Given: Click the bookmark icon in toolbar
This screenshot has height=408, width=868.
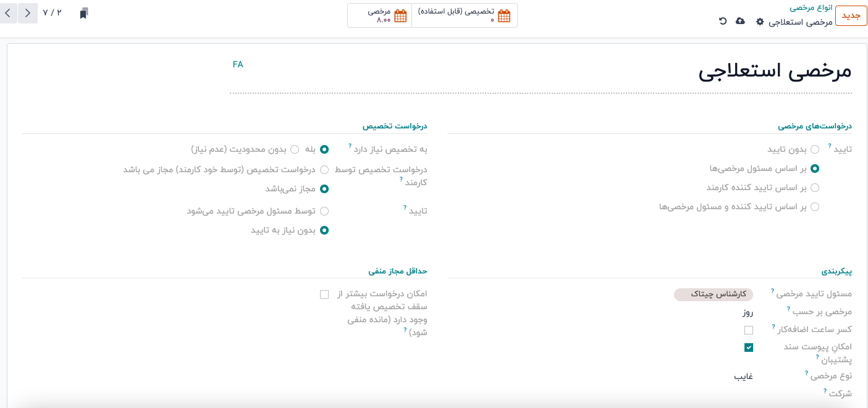Looking at the screenshot, I should click(x=84, y=13).
